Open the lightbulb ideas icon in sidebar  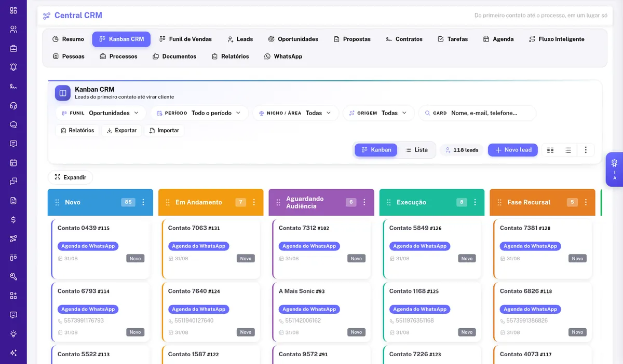point(13,334)
